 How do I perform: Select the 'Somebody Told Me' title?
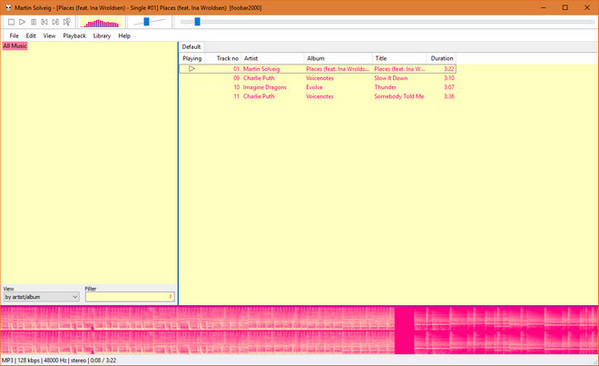(399, 96)
